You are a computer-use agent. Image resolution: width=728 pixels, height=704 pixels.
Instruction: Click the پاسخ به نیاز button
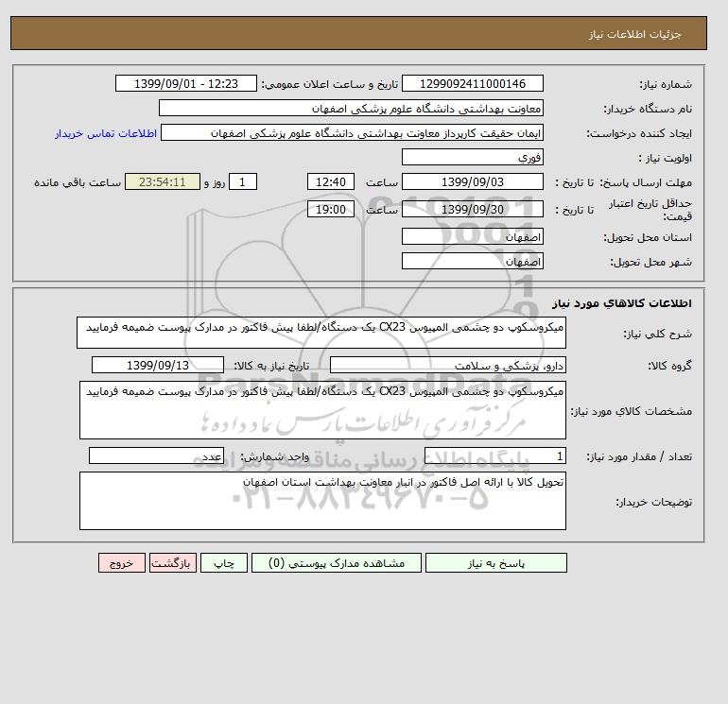(495, 563)
